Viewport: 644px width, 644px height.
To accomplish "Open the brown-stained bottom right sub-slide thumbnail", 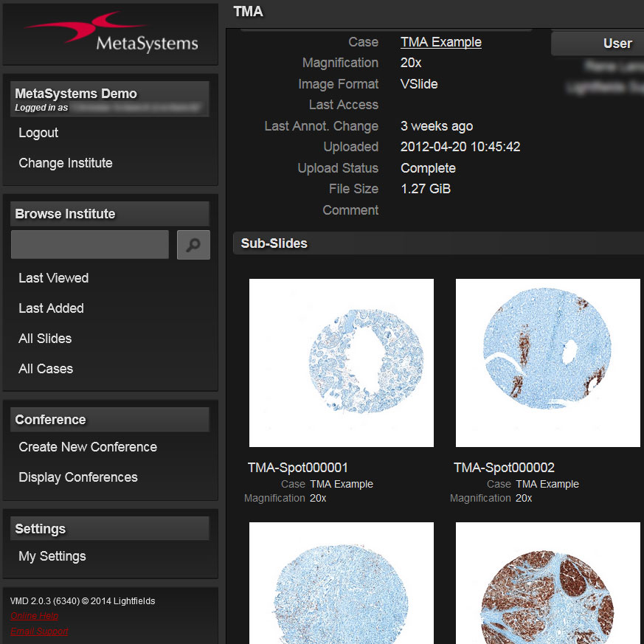I will [x=548, y=583].
